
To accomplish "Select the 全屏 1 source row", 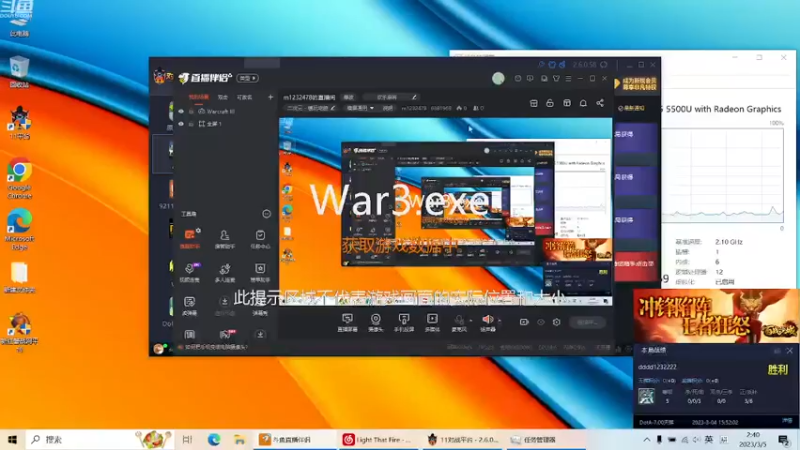I will (x=226, y=124).
